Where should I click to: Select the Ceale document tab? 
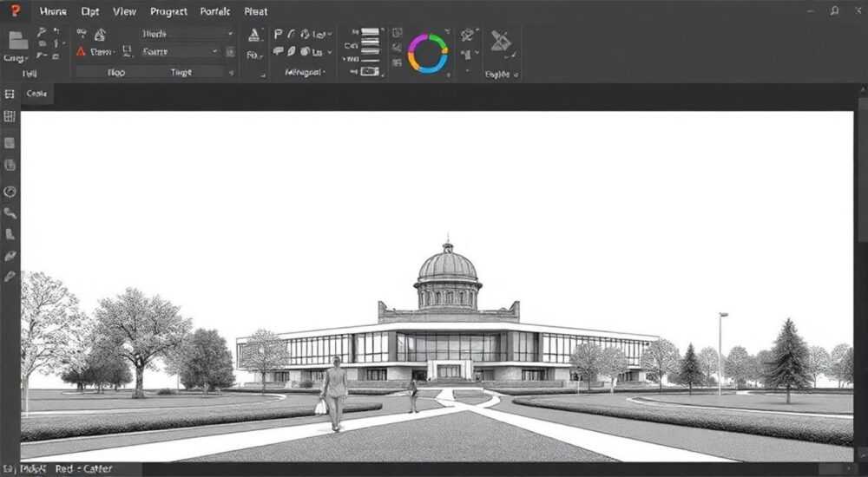36,94
